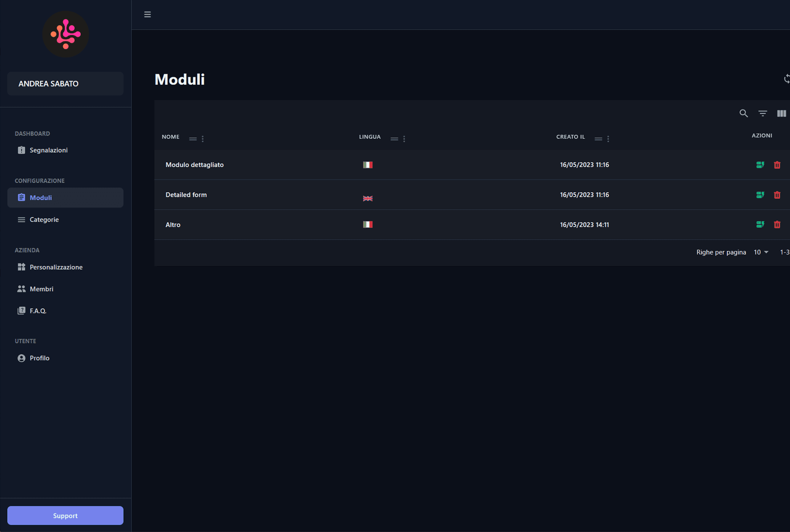Open Personalizzazione in the sidebar

click(65, 267)
